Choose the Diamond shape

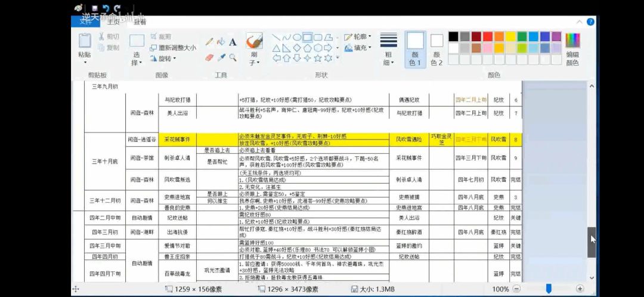(x=297, y=48)
